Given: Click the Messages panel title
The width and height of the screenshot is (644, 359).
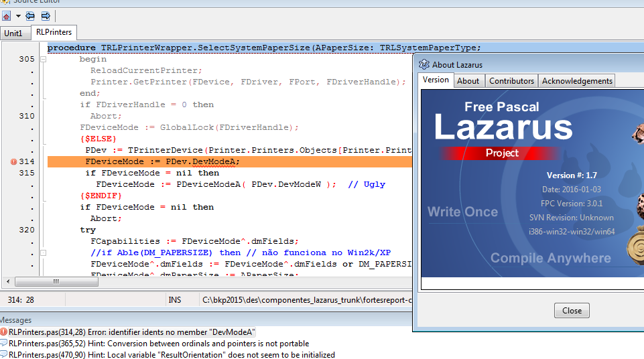Looking at the screenshot, I should click(x=15, y=320).
